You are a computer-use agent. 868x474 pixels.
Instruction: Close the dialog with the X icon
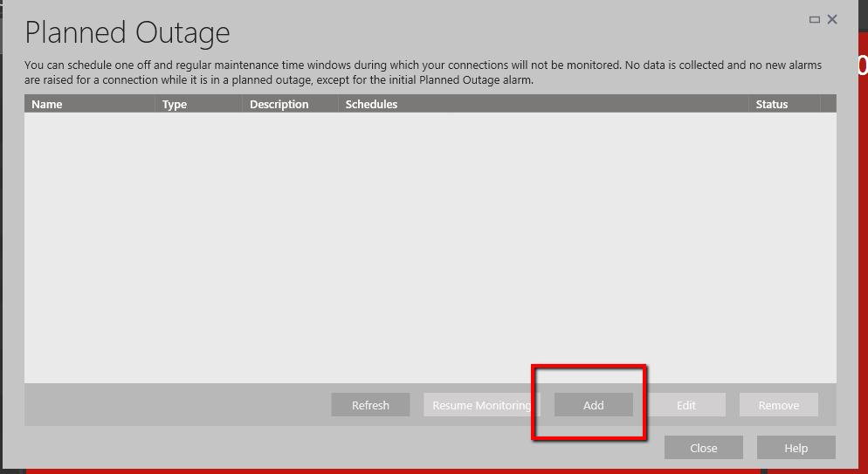click(x=832, y=19)
